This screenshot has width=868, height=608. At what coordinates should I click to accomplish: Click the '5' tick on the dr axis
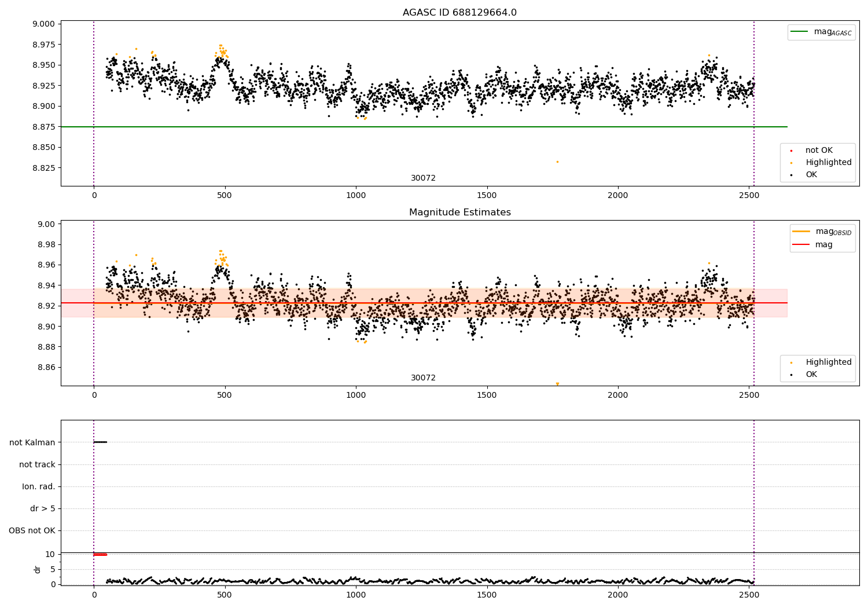[53, 569]
